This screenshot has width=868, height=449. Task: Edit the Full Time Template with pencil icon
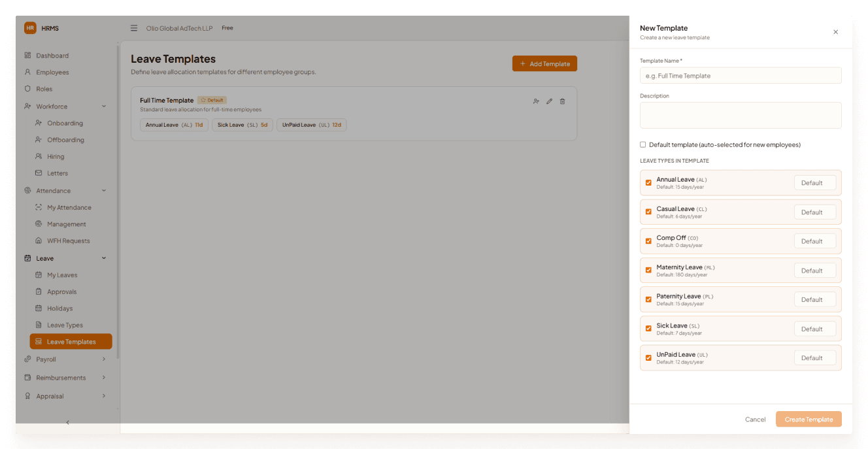[x=549, y=101]
